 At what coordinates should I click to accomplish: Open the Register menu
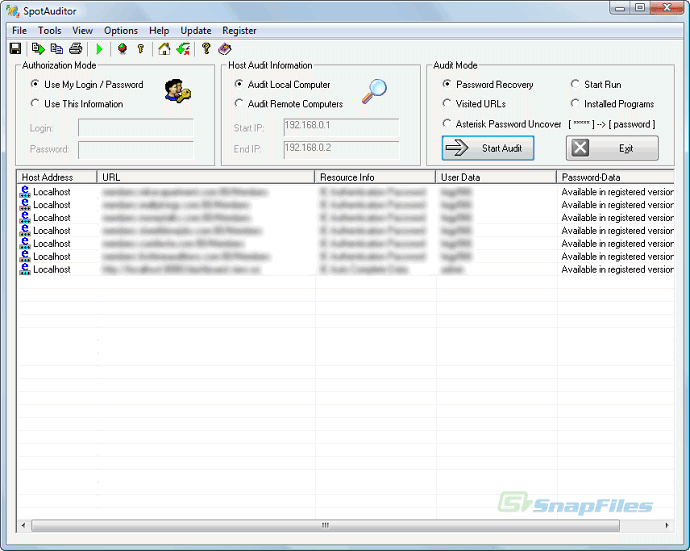pos(239,30)
